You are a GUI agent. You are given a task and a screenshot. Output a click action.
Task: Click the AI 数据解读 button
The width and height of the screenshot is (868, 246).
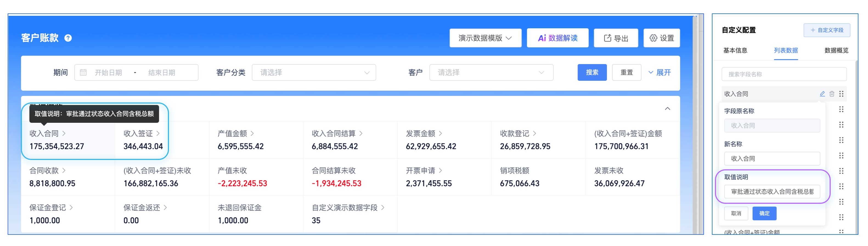(557, 38)
